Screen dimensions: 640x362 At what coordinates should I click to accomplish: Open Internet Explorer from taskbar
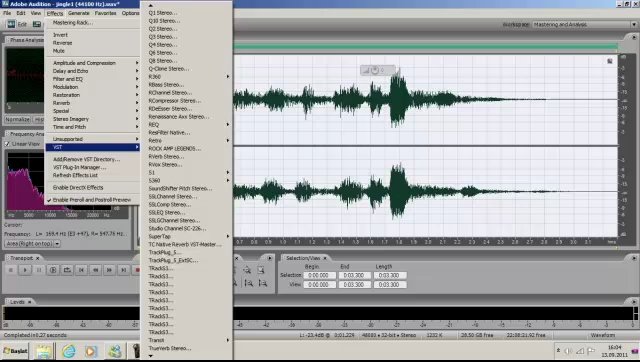pyautogui.click(x=69, y=351)
